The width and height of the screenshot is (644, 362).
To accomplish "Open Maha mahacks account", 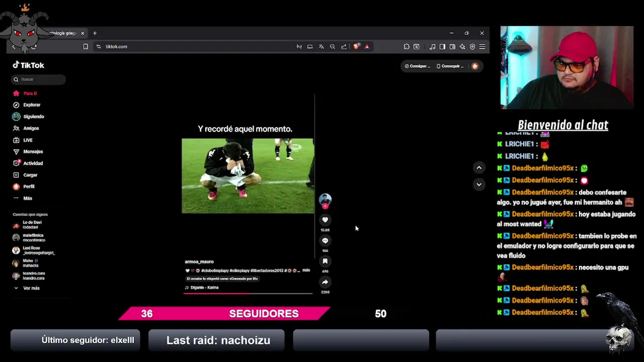I will (x=26, y=263).
